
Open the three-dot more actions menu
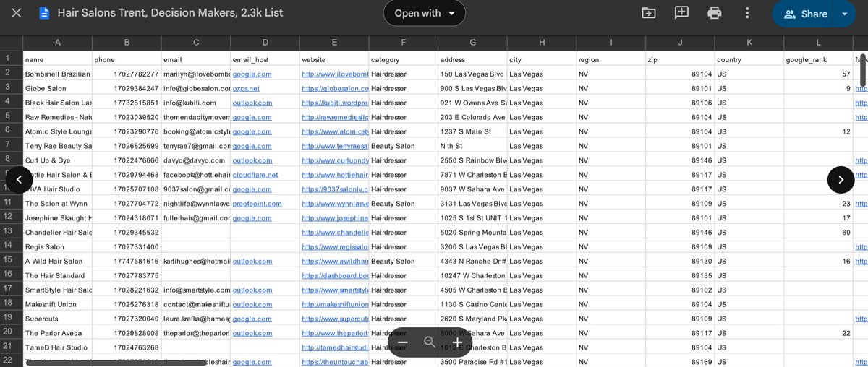click(x=748, y=13)
